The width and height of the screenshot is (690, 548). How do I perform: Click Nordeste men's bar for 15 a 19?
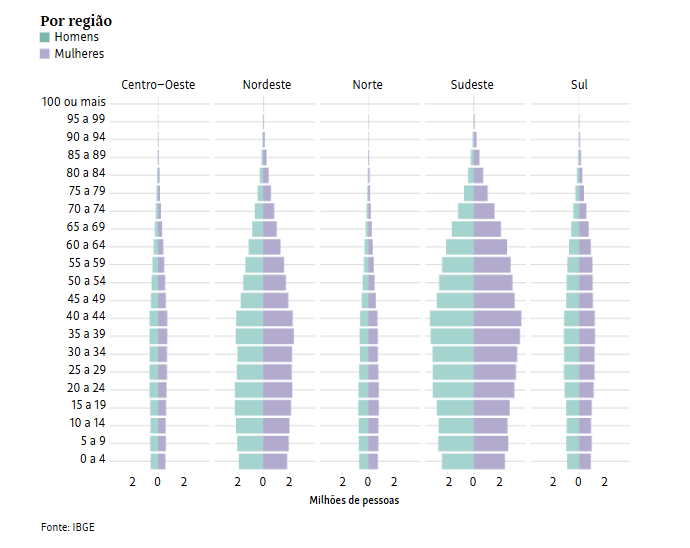click(249, 407)
